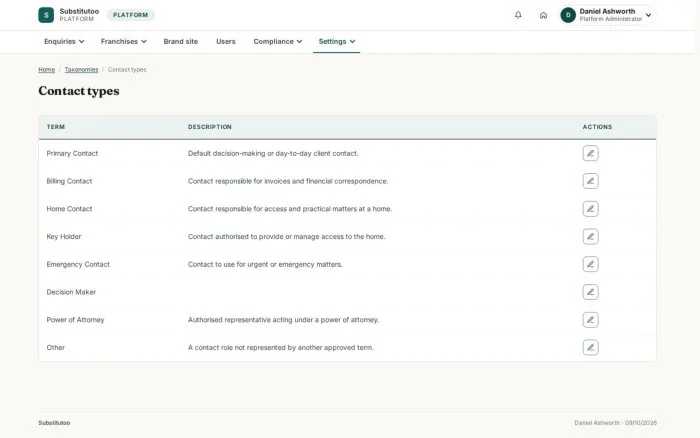Click the DESCRIPTION column header
Image resolution: width=700 pixels, height=438 pixels.
209,127
